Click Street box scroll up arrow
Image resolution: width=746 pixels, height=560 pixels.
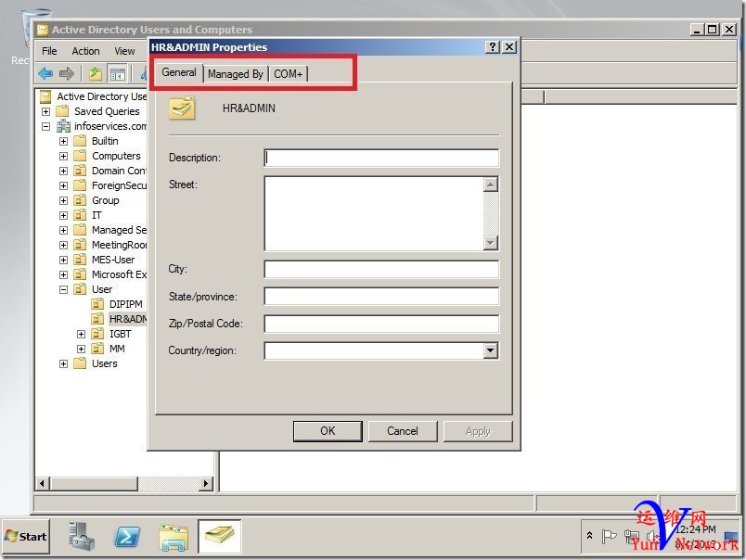pyautogui.click(x=491, y=185)
